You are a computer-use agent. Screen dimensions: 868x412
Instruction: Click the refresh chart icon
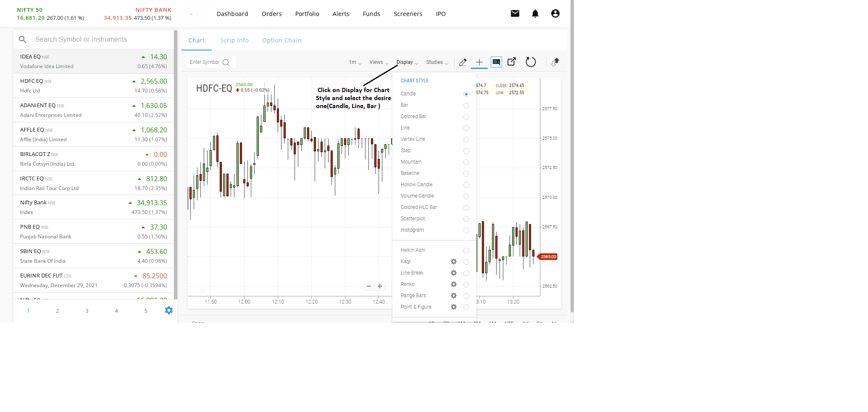pyautogui.click(x=531, y=62)
